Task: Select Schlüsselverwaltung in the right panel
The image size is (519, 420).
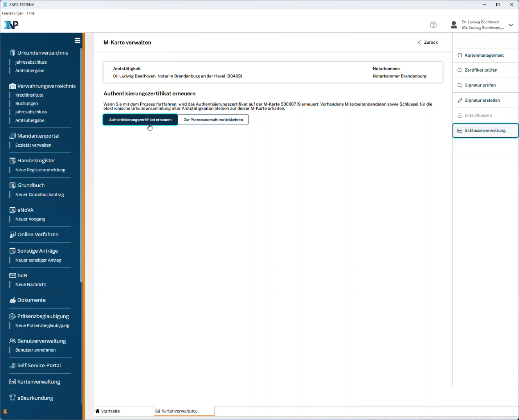Action: (485, 131)
